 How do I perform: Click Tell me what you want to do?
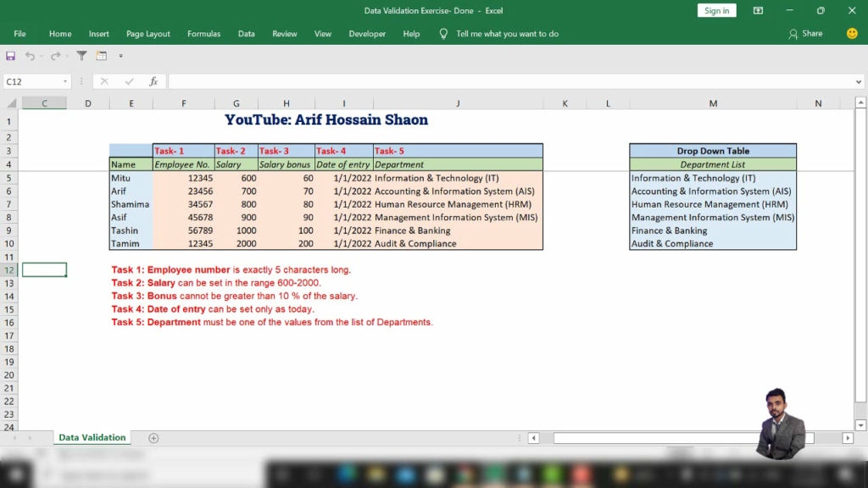coord(507,34)
